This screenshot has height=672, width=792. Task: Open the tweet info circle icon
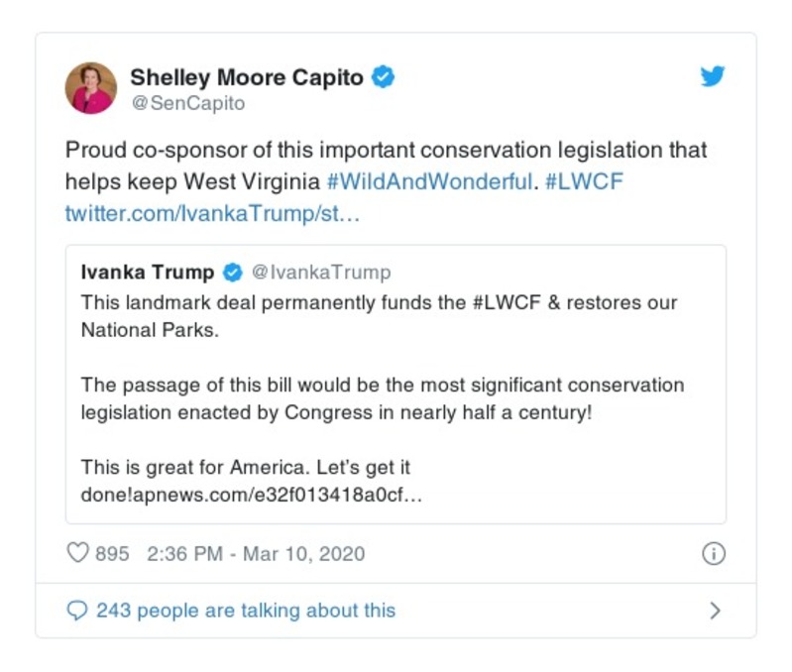click(713, 554)
